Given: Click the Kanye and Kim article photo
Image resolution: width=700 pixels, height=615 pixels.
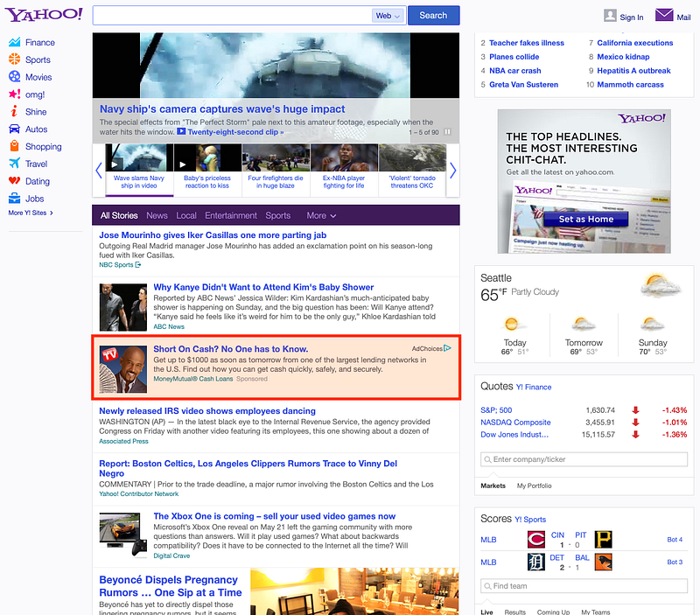Looking at the screenshot, I should pos(122,307).
